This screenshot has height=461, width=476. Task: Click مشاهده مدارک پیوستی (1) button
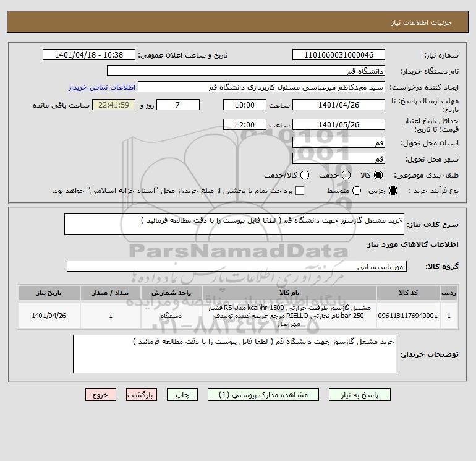(x=263, y=394)
